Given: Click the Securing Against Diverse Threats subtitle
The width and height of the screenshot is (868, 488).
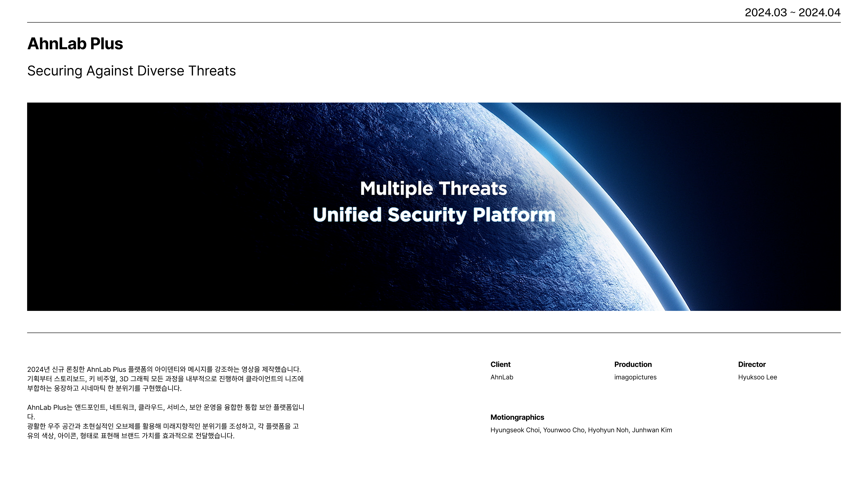Looking at the screenshot, I should [131, 71].
